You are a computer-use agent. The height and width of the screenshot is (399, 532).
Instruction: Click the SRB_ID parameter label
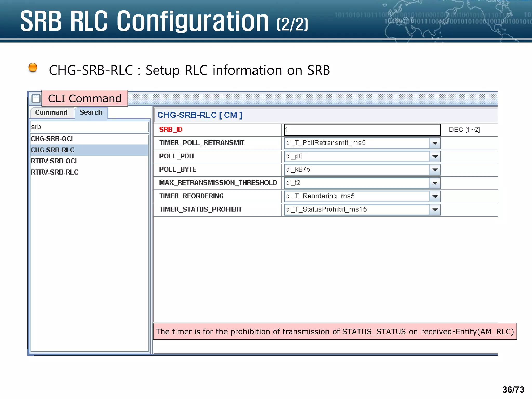171,130
